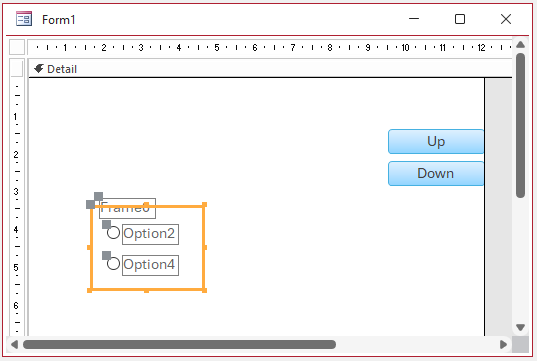This screenshot has width=537, height=361.
Task: Click the form selector box at ruler corner
Action: click(17, 47)
